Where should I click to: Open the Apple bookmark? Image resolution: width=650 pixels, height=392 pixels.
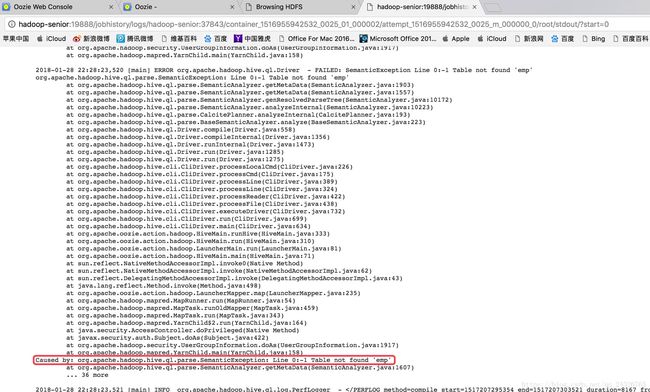coord(456,39)
